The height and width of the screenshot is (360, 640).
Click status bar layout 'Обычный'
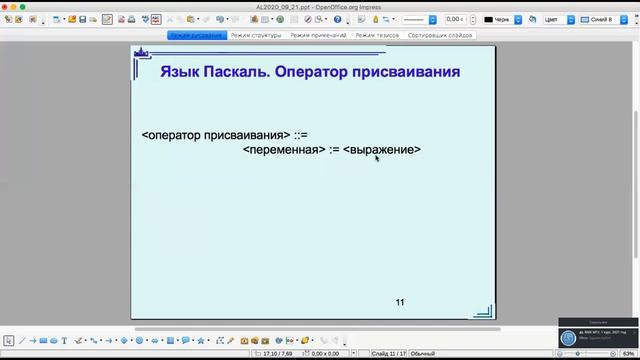click(x=422, y=354)
